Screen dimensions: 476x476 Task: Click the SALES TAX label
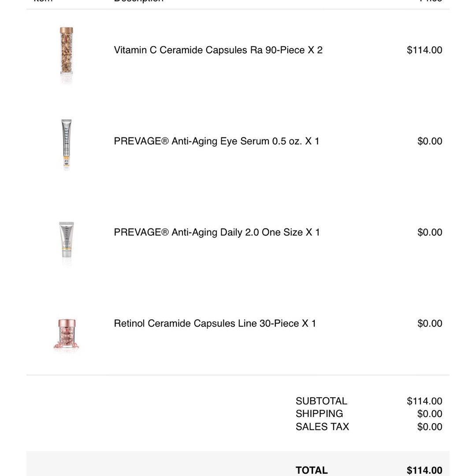pyautogui.click(x=322, y=427)
